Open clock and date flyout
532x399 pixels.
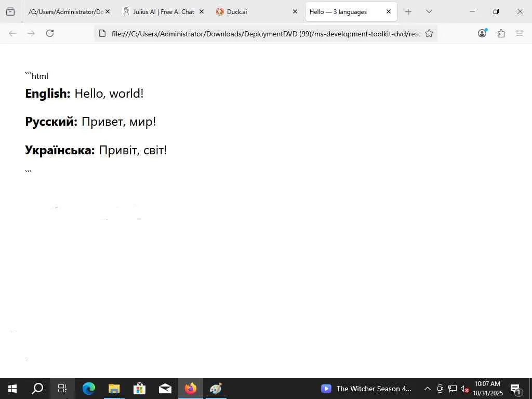[487, 389]
